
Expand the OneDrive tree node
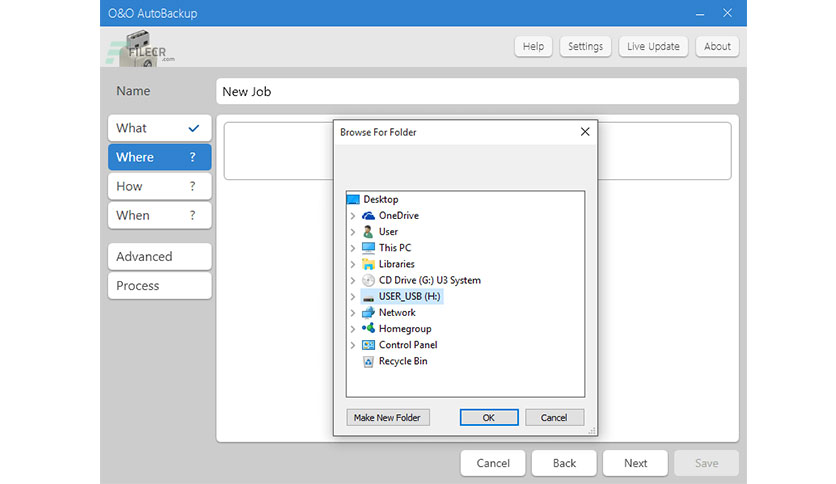pyautogui.click(x=352, y=216)
